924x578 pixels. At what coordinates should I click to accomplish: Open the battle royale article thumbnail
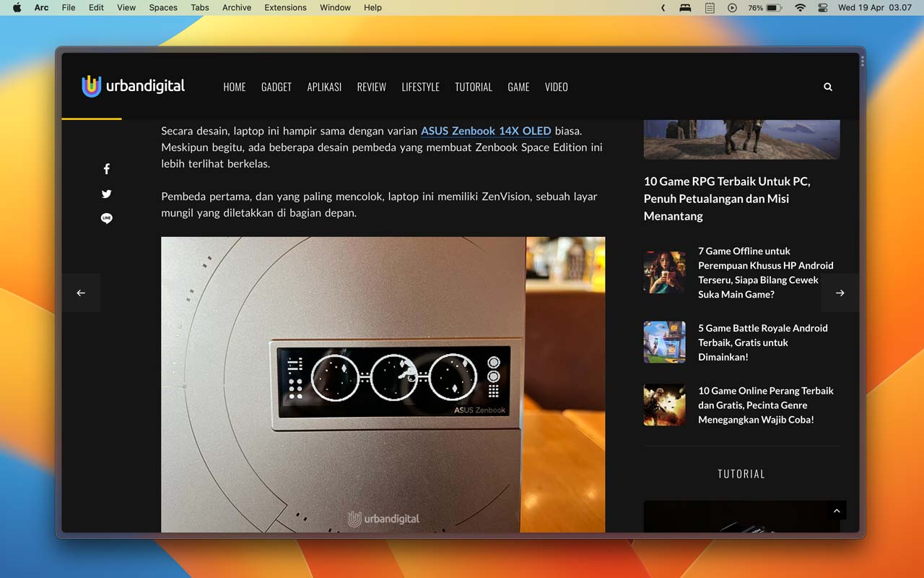pyautogui.click(x=663, y=342)
